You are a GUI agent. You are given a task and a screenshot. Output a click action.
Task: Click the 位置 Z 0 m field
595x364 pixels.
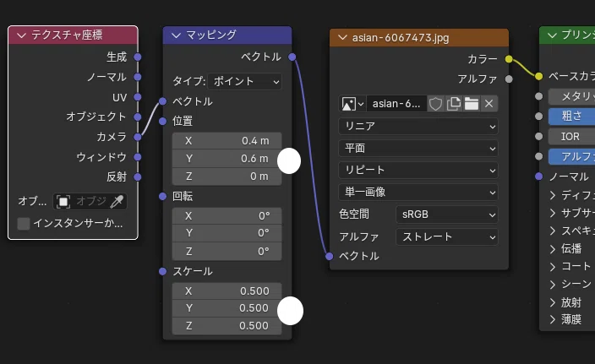coord(227,177)
